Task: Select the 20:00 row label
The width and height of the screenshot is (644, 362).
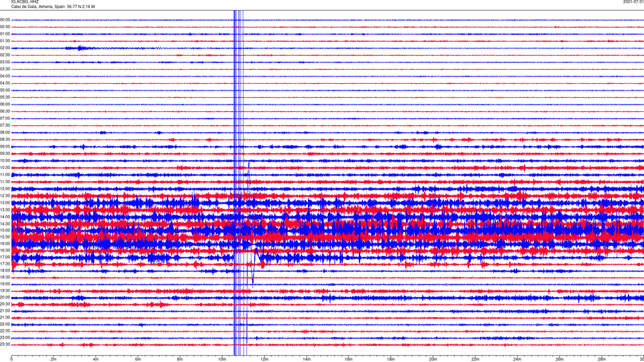Action: 5,297
